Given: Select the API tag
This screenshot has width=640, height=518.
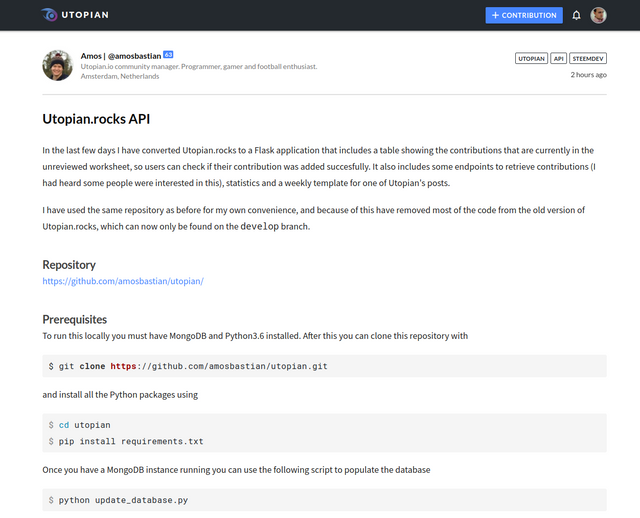Looking at the screenshot, I should click(559, 59).
